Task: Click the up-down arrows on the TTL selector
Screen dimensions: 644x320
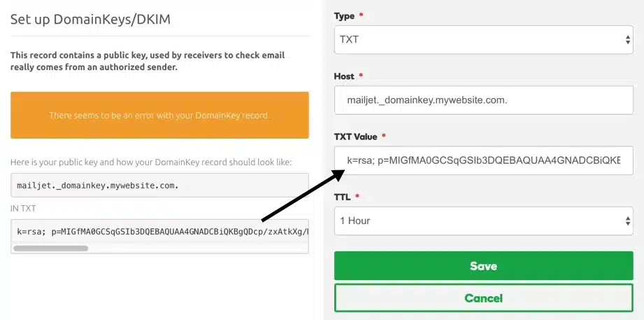Action: click(627, 221)
